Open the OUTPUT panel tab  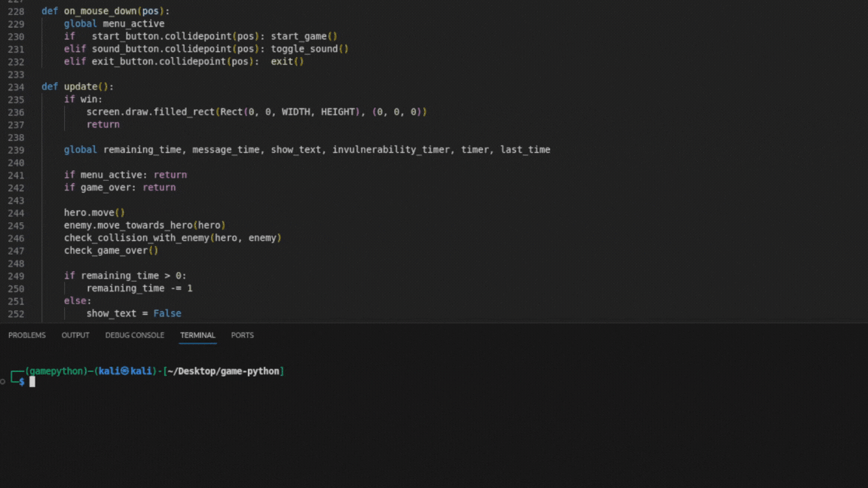75,335
